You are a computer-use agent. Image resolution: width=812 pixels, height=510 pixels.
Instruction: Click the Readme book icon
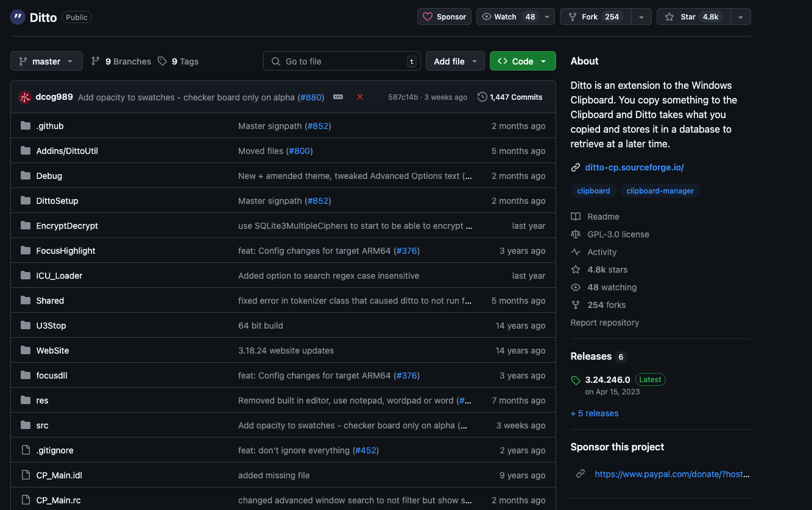pos(576,217)
